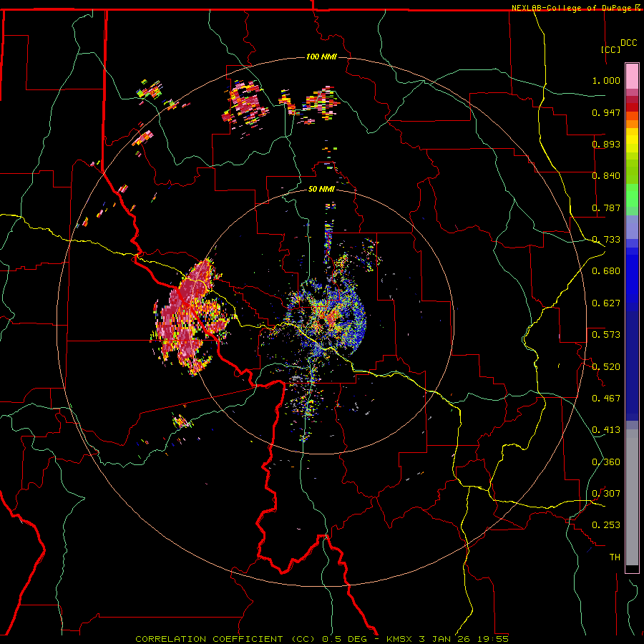
Task: Click the 1.000 legend value
Action: click(606, 80)
